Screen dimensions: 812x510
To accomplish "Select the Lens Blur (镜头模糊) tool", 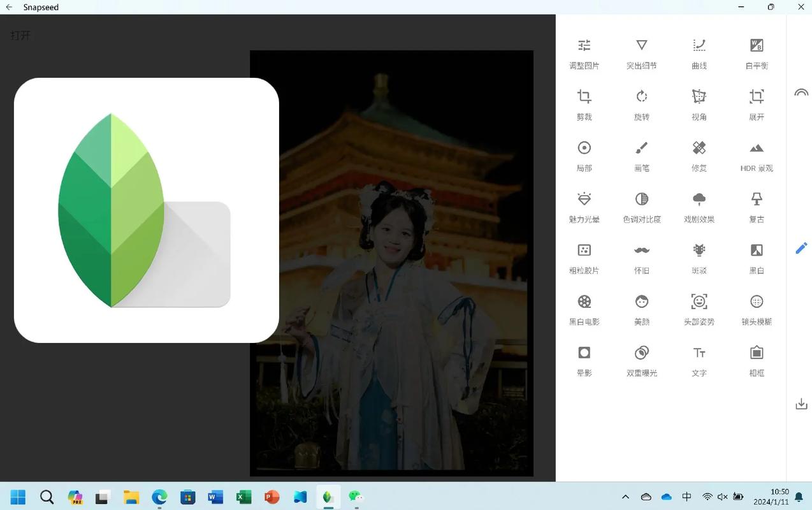I will (756, 309).
